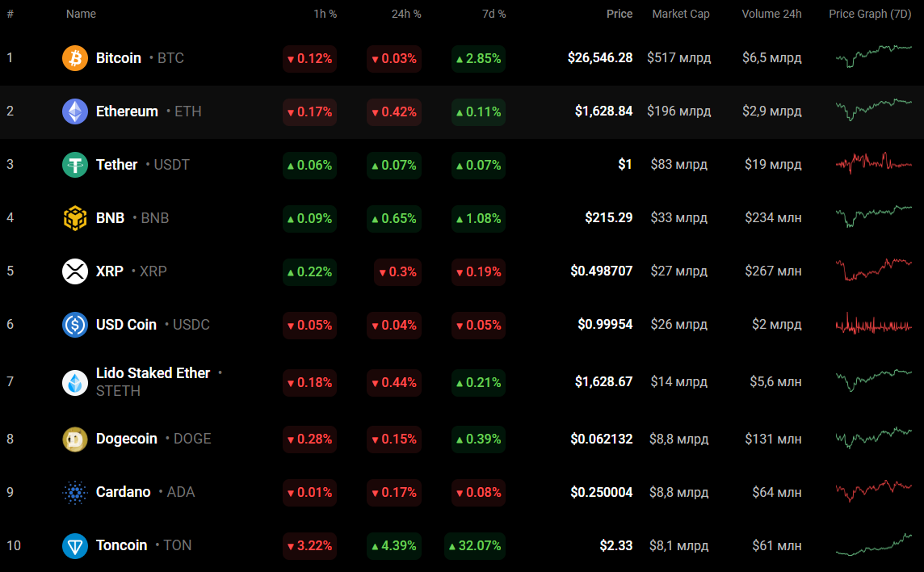Sort by the Price column header

619,14
